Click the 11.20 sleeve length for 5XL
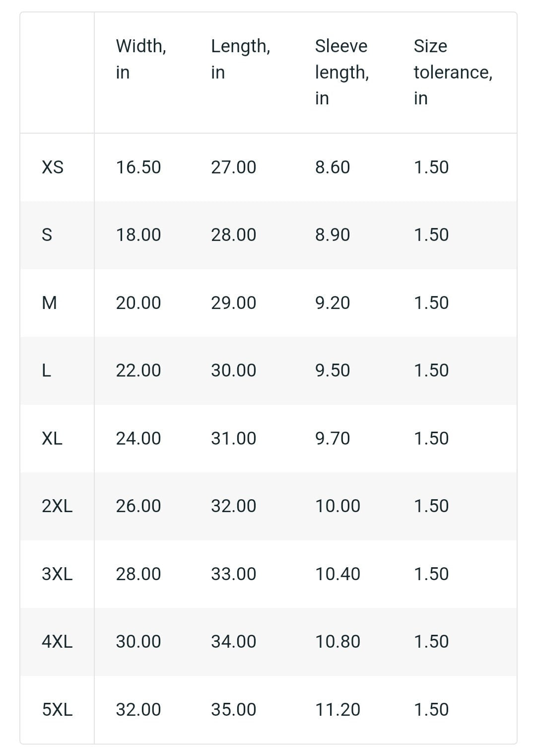The height and width of the screenshot is (756, 536). point(337,709)
